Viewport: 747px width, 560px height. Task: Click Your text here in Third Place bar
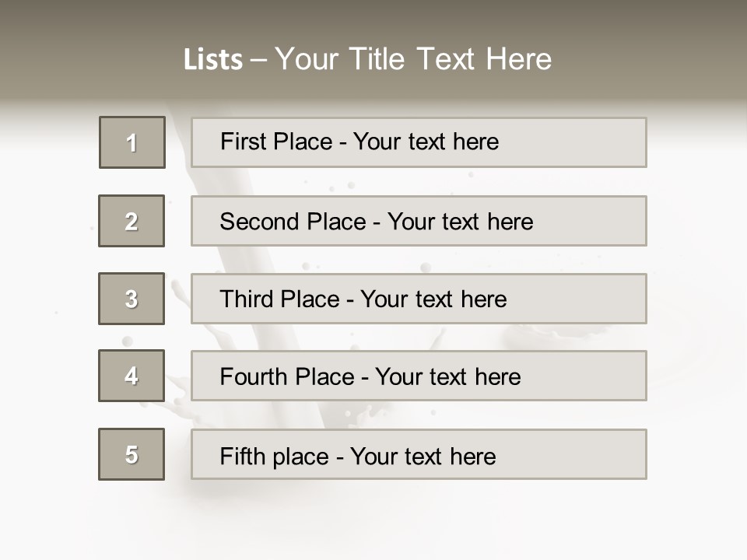click(x=433, y=299)
